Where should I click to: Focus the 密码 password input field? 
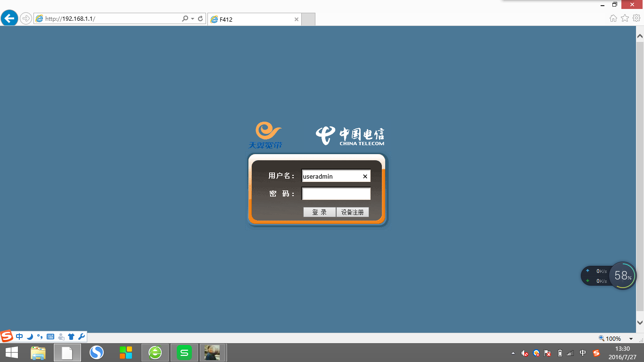(x=336, y=194)
